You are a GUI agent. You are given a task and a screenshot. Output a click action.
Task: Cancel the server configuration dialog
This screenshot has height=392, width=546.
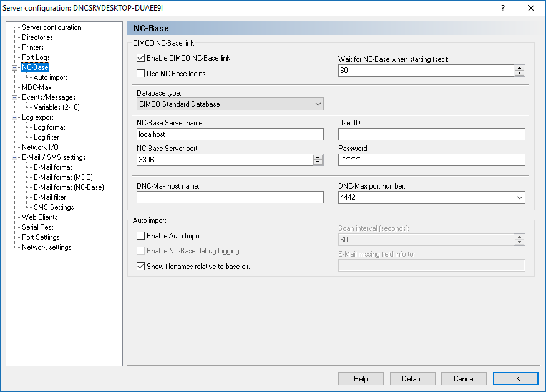coord(464,378)
